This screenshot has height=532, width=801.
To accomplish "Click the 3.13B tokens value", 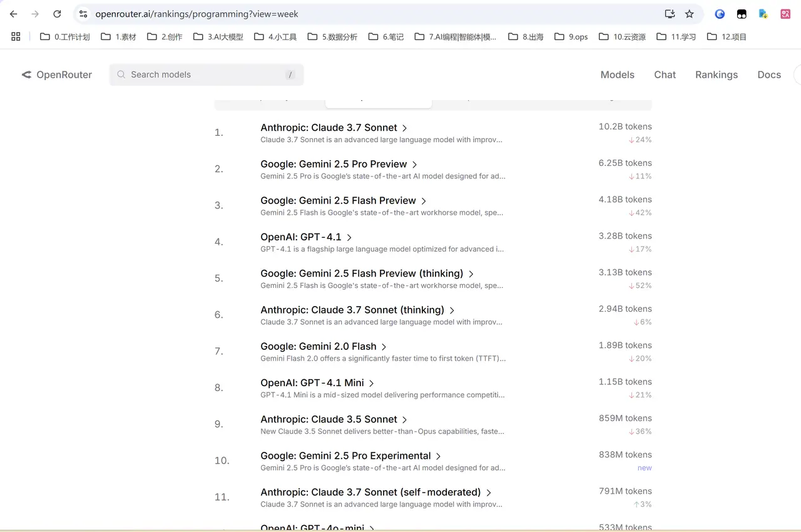I will [x=625, y=272].
